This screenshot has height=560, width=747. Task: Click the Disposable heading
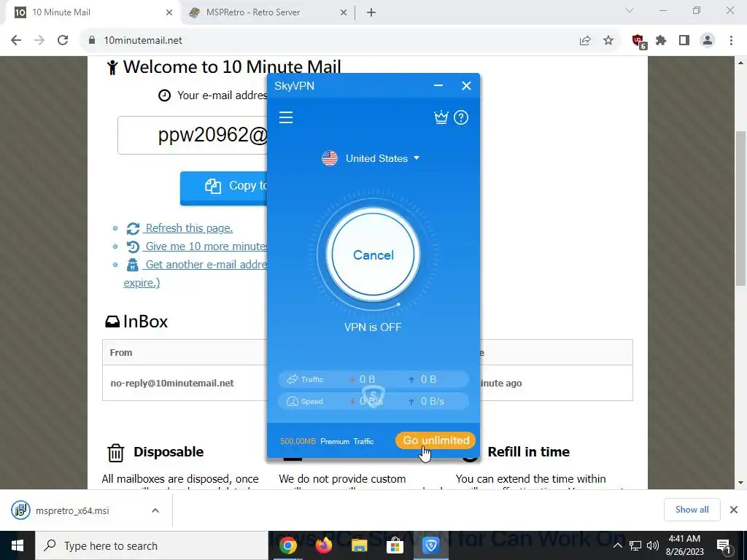169,451
